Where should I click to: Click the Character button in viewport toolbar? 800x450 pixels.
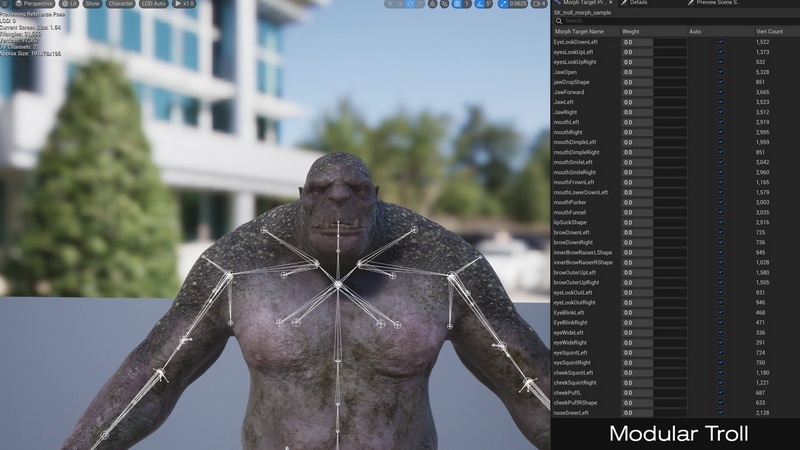(121, 4)
